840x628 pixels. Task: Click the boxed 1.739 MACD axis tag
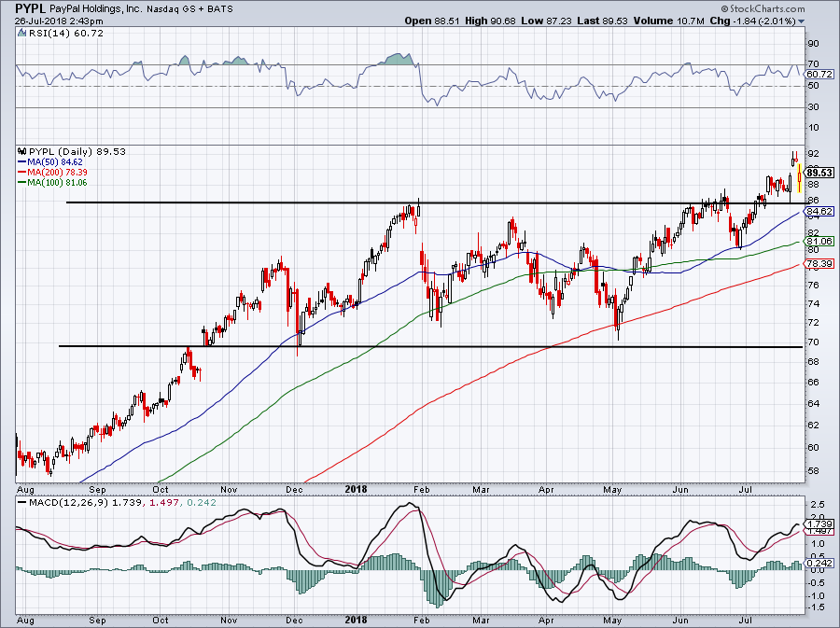click(x=819, y=523)
